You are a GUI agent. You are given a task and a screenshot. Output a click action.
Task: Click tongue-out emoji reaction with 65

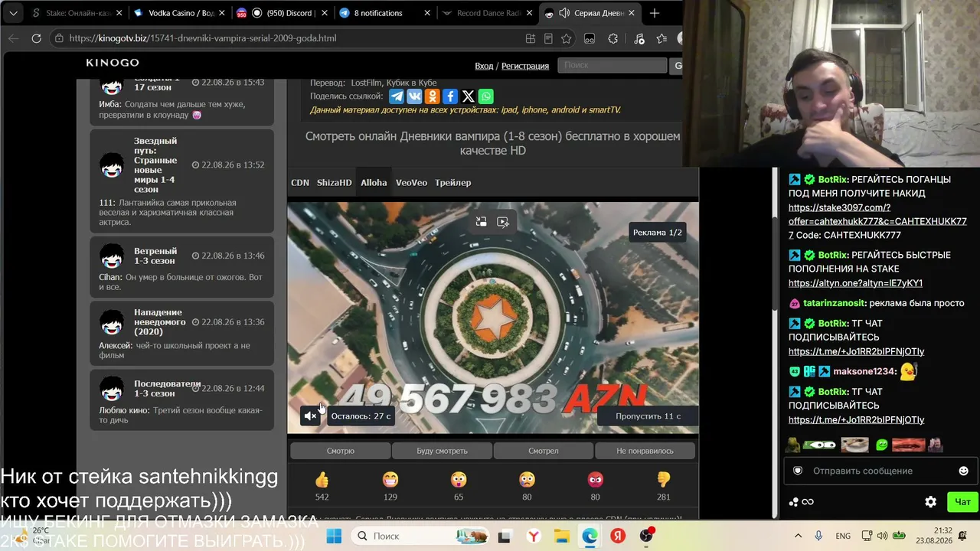[x=459, y=480]
